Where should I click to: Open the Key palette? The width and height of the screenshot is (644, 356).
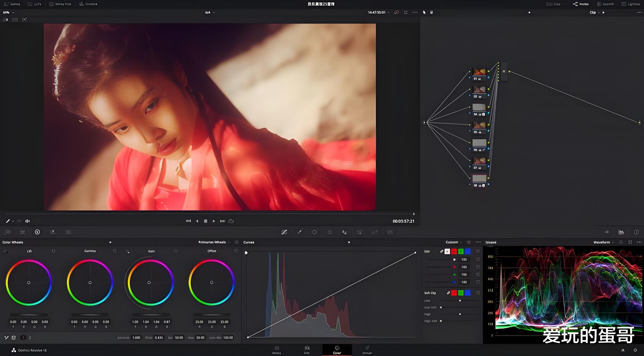pyautogui.click(x=360, y=232)
